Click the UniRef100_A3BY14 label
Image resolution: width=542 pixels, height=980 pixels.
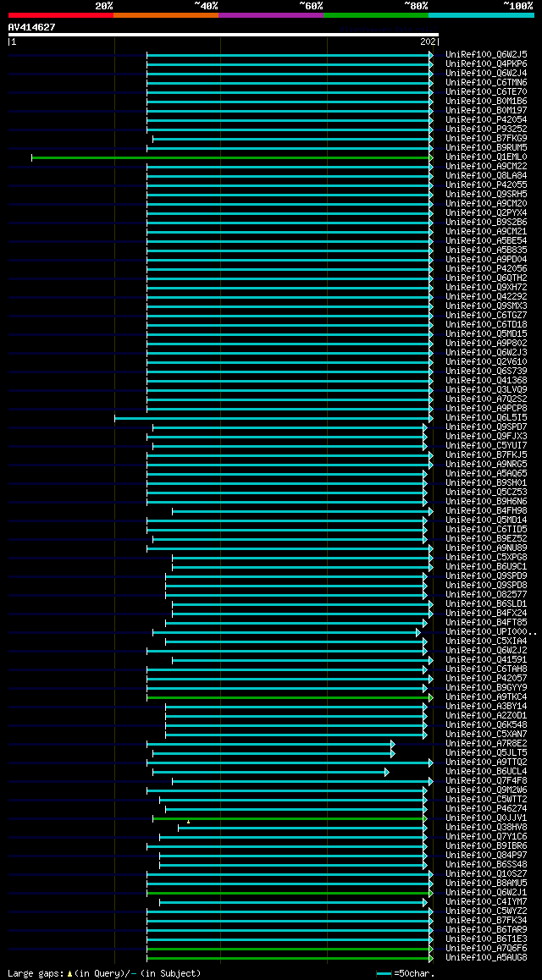(486, 707)
